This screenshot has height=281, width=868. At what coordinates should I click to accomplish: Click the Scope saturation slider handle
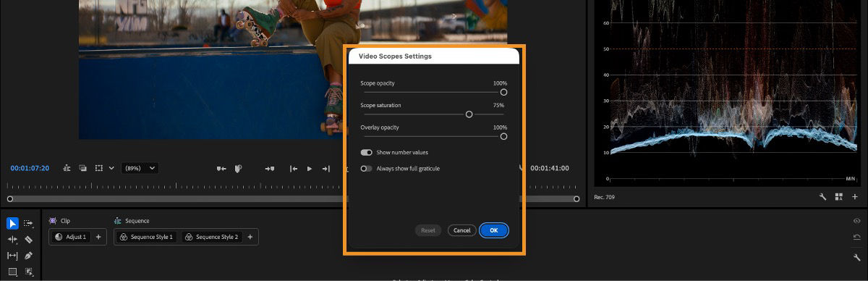[x=469, y=114]
